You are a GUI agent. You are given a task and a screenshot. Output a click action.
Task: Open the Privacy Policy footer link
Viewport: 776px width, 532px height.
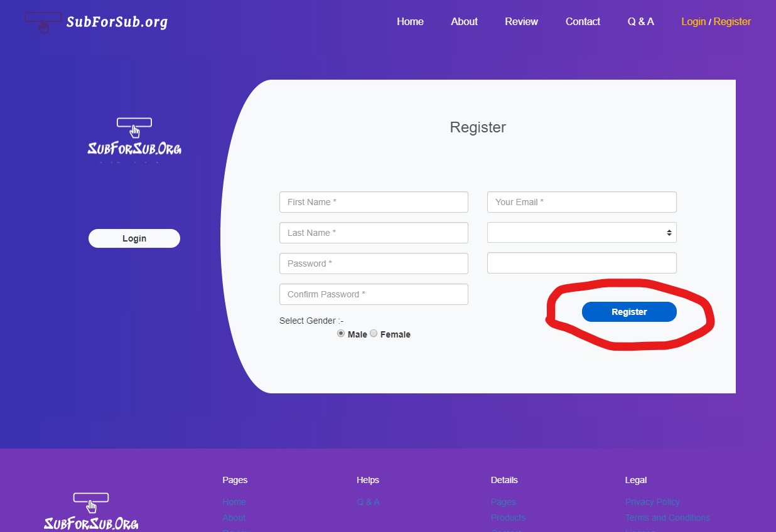coord(652,502)
